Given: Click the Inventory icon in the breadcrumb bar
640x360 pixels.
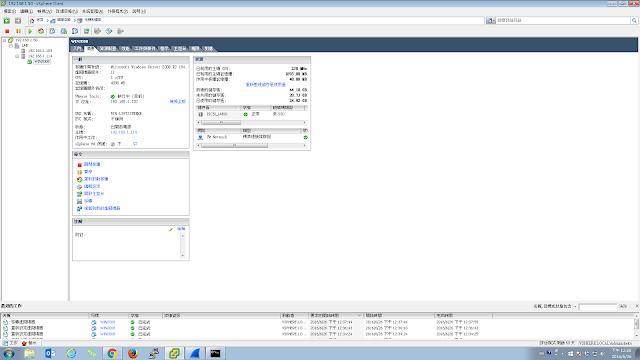Looking at the screenshot, I should click(x=53, y=20).
